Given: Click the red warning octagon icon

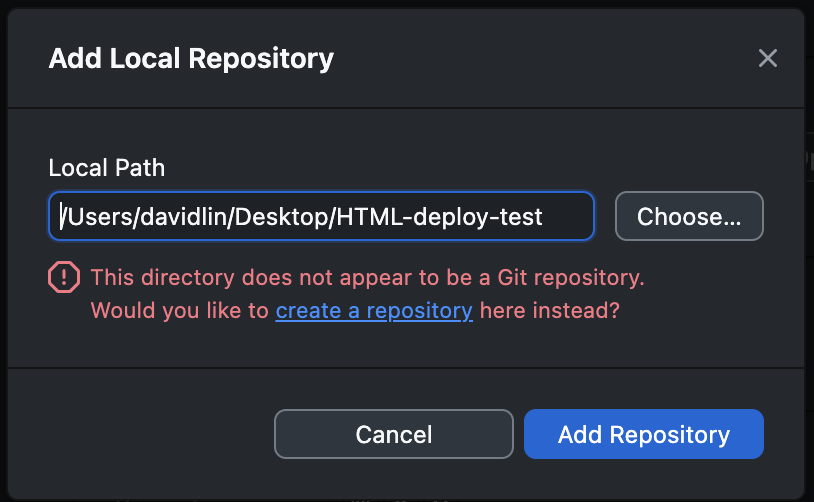Looking at the screenshot, I should click(x=64, y=278).
